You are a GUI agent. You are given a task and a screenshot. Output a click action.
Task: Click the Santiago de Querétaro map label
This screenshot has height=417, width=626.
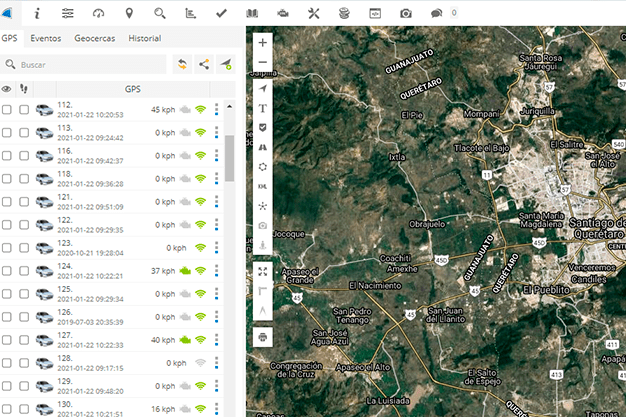[597, 228]
